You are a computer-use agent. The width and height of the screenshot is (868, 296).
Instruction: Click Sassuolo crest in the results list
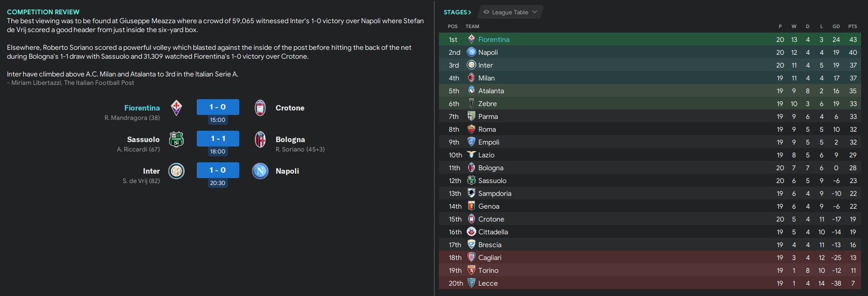tap(176, 140)
